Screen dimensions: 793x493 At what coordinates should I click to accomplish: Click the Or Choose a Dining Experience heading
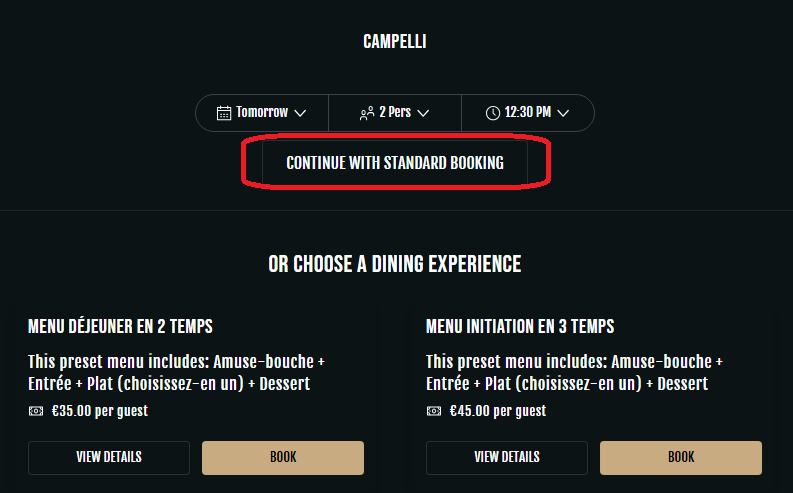click(395, 264)
